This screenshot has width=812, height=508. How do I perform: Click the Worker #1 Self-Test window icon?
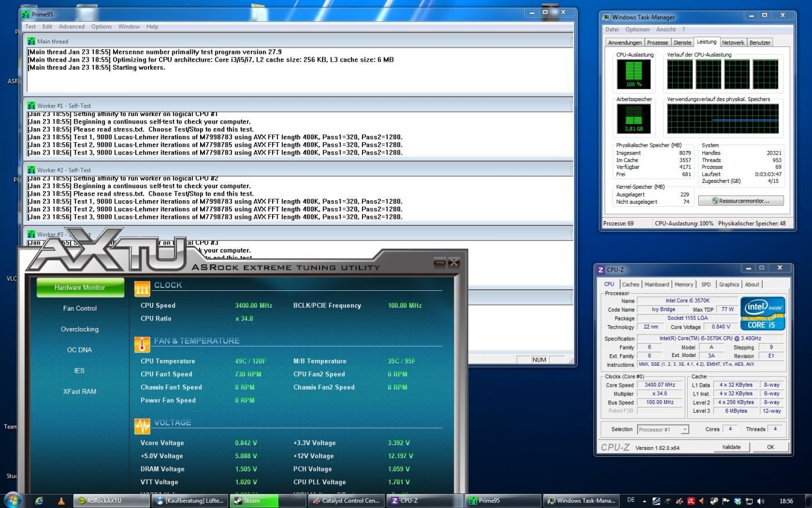pos(31,106)
